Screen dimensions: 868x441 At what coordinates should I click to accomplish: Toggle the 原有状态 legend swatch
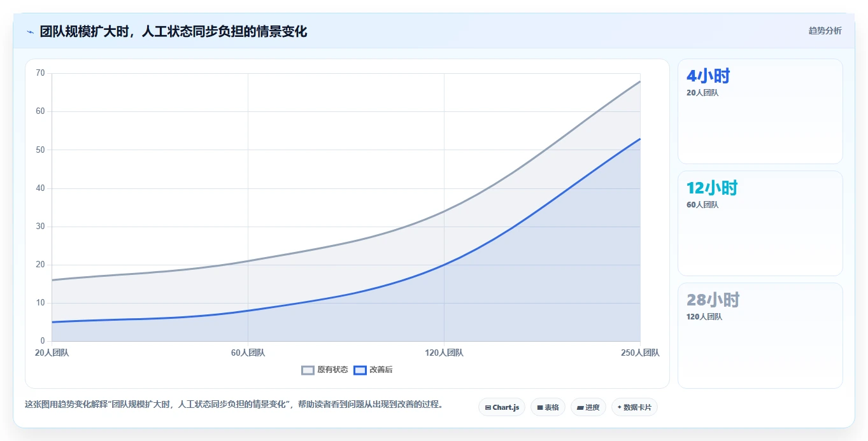(x=308, y=370)
